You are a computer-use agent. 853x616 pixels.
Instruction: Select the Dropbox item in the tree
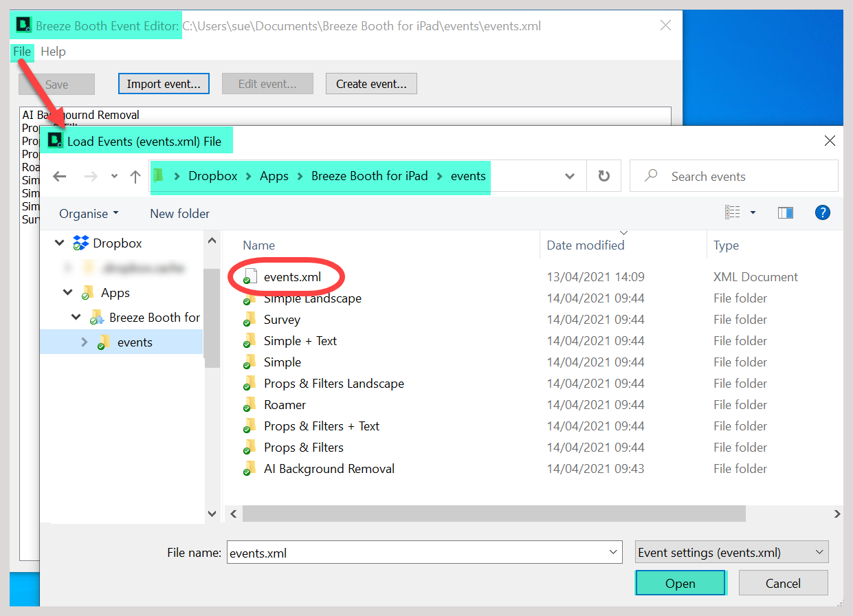[118, 243]
